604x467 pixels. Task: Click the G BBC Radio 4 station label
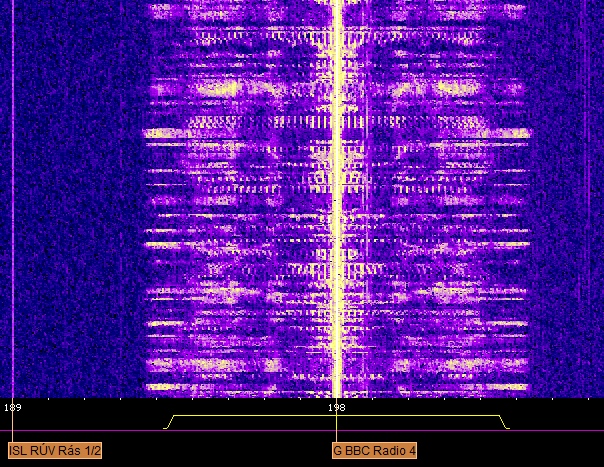point(374,451)
